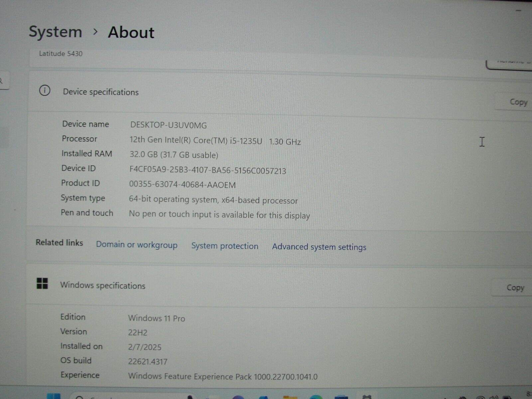Click the Device specifications info icon
Image resolution: width=532 pixels, height=399 pixels.
(45, 90)
